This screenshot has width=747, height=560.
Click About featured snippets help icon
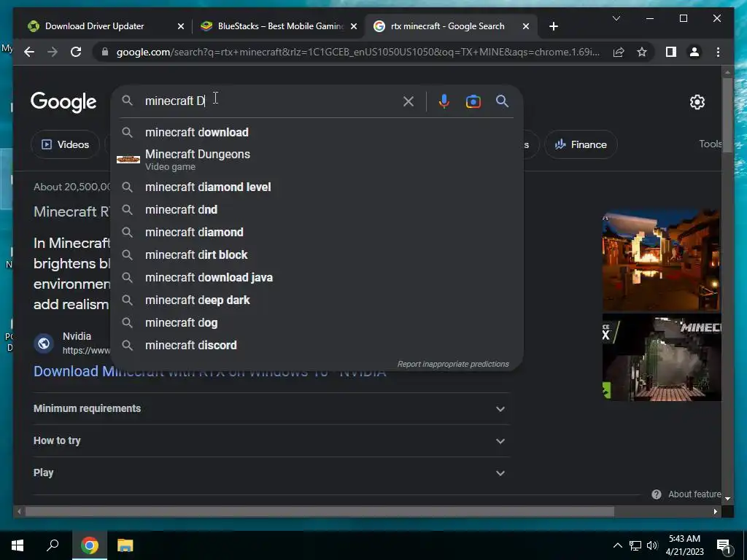(656, 494)
